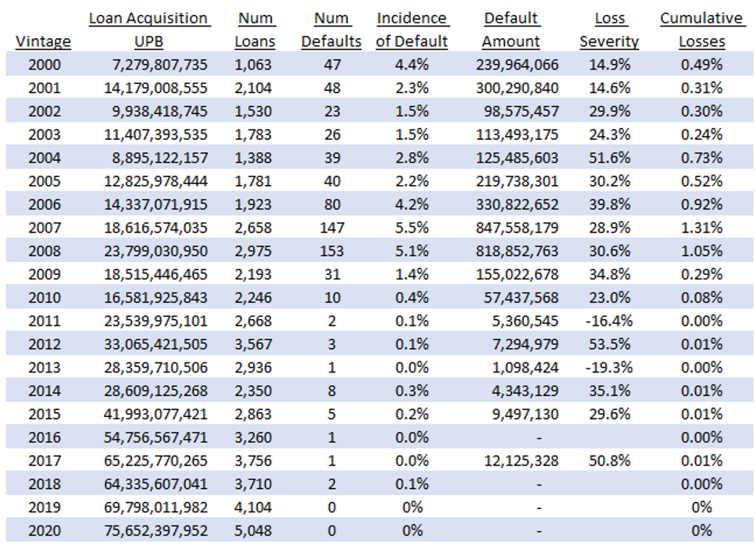The width and height of the screenshot is (756, 545).
Task: Click the Loan Acquisition UPB header
Action: click(x=148, y=30)
